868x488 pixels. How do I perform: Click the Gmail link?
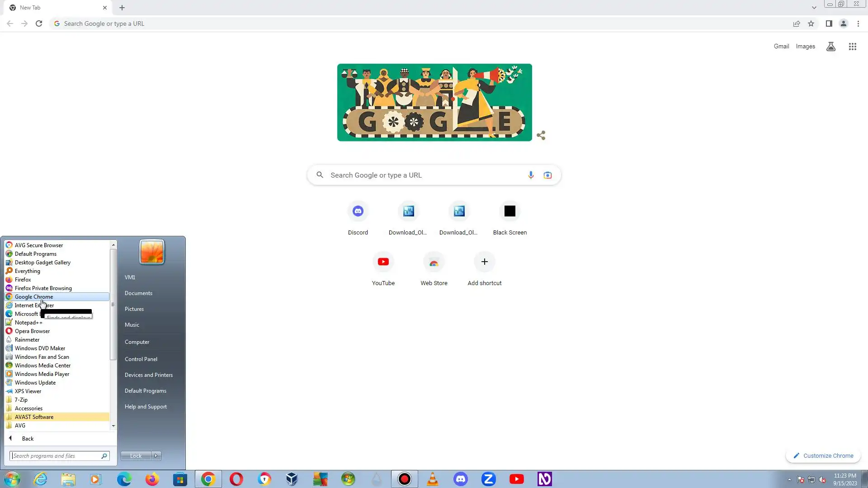(781, 47)
